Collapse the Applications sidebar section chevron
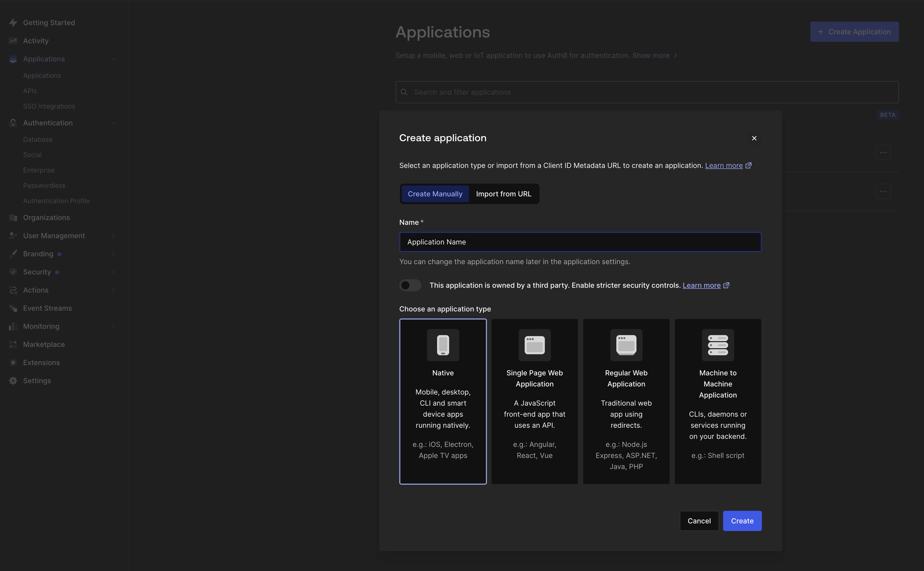Viewport: 924px width, 571px height. [x=113, y=59]
